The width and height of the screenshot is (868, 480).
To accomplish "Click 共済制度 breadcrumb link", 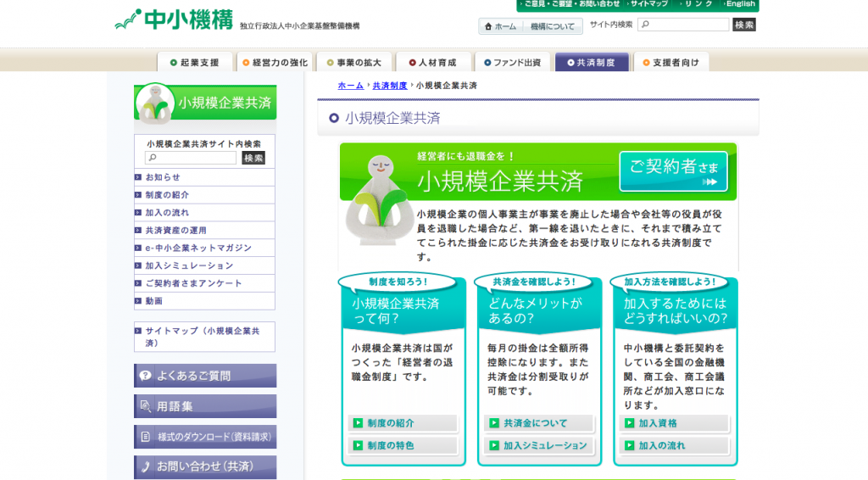I will click(390, 86).
